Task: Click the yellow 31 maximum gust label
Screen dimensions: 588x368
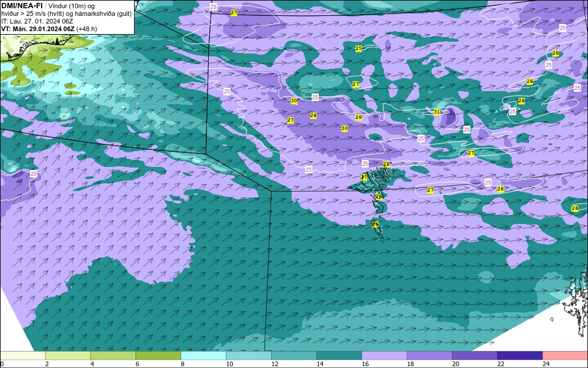Action: pos(436,112)
